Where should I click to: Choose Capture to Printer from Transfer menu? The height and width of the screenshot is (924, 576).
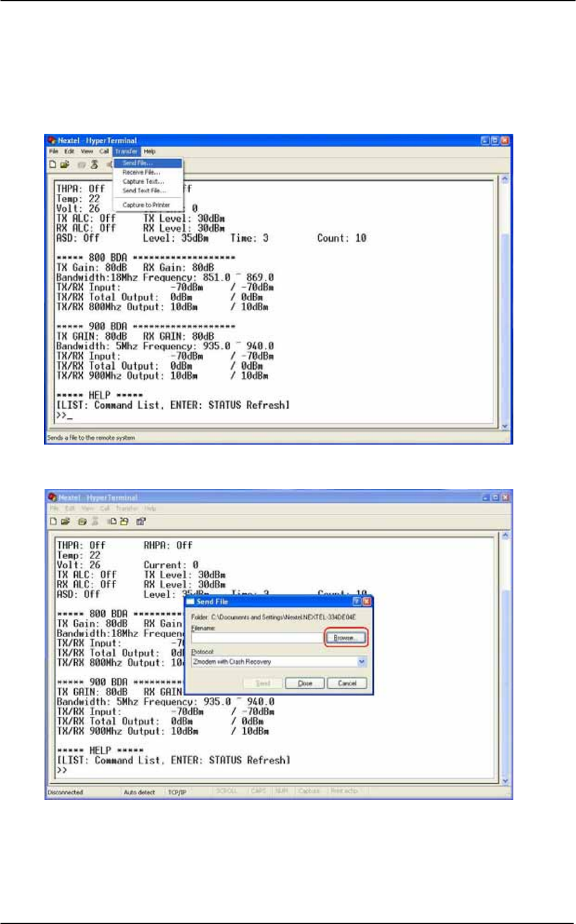click(x=148, y=205)
